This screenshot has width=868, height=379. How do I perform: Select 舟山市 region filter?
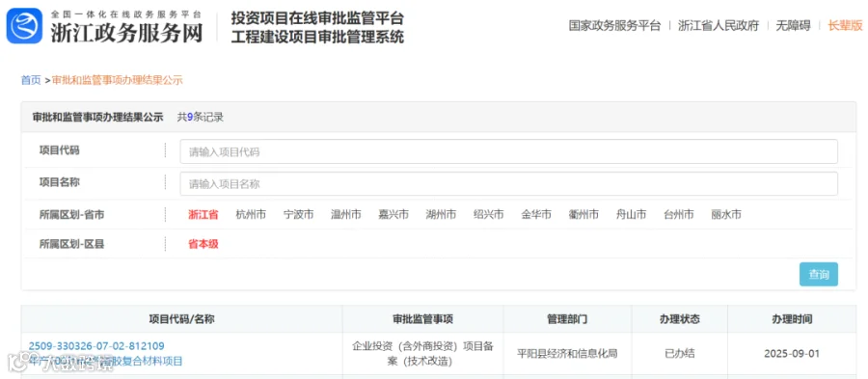pyautogui.click(x=631, y=215)
